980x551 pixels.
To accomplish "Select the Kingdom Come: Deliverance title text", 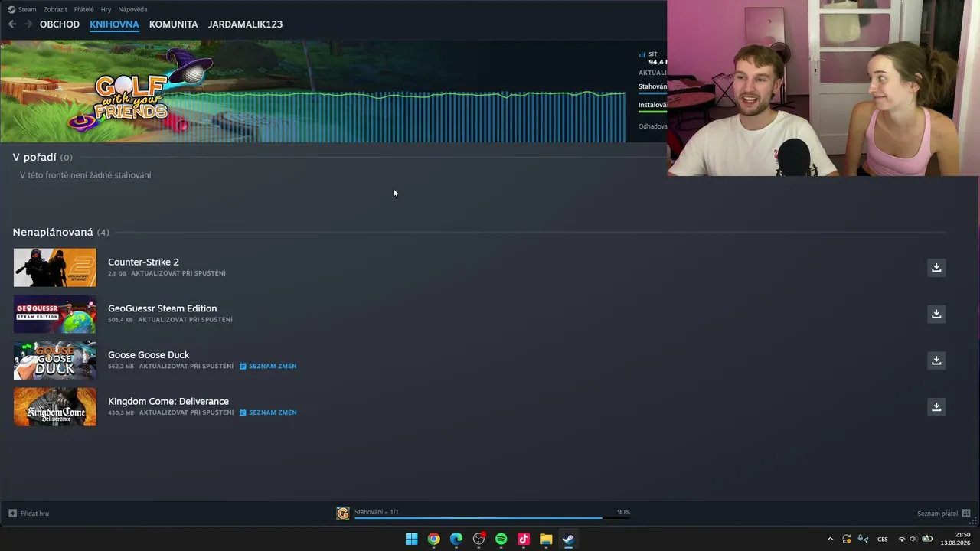I will tap(168, 401).
